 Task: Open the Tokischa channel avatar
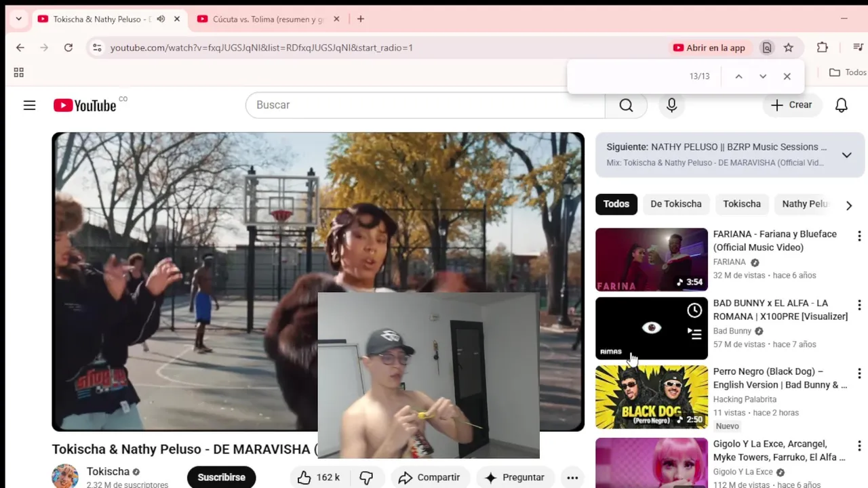(x=65, y=476)
